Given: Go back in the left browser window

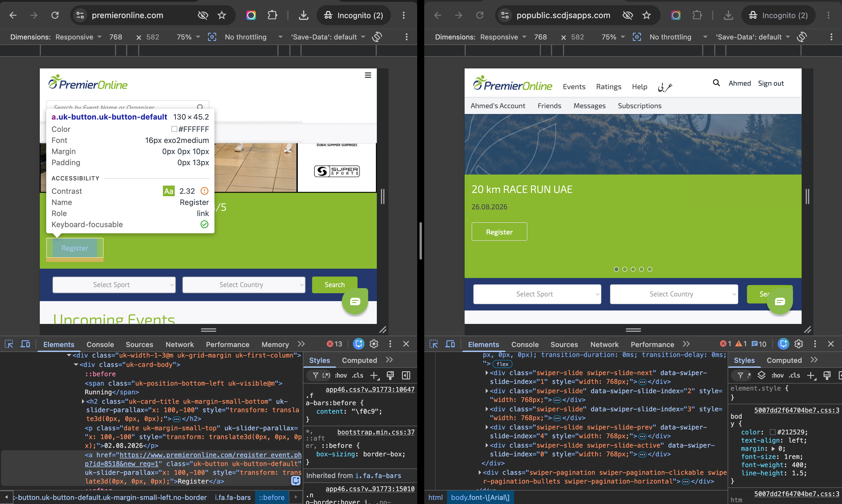Looking at the screenshot, I should [x=13, y=15].
